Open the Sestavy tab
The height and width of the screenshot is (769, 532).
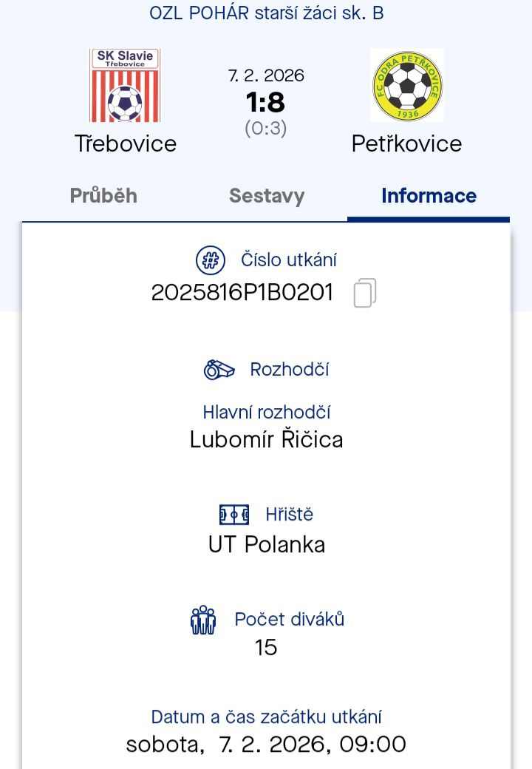pyautogui.click(x=267, y=196)
